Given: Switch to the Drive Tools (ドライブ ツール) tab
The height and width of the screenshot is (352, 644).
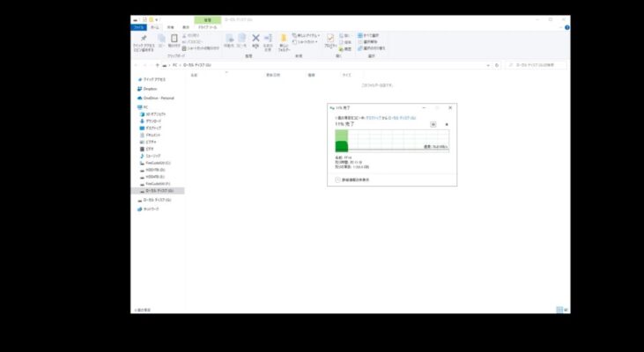Looking at the screenshot, I should 207,27.
